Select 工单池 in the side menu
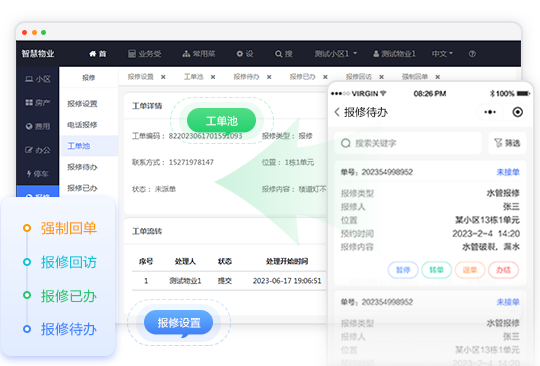540x366 pixels. click(x=79, y=146)
